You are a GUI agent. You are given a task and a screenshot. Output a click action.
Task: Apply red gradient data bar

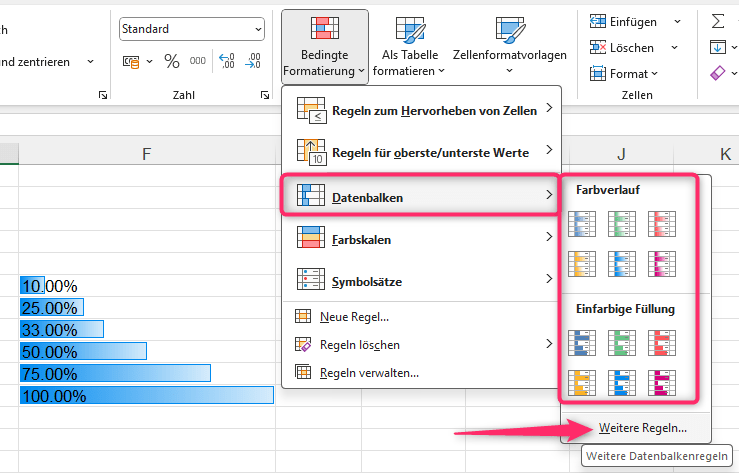[x=662, y=224]
